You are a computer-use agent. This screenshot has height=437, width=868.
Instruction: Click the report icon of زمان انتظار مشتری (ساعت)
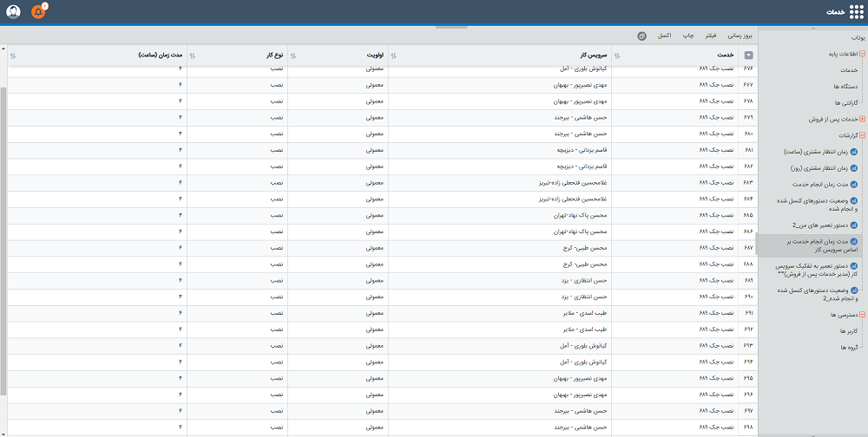coord(853,152)
